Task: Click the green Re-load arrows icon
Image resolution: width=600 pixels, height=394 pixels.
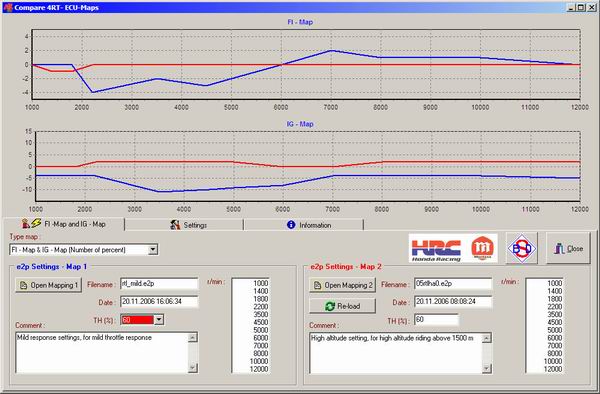Action: click(x=329, y=306)
